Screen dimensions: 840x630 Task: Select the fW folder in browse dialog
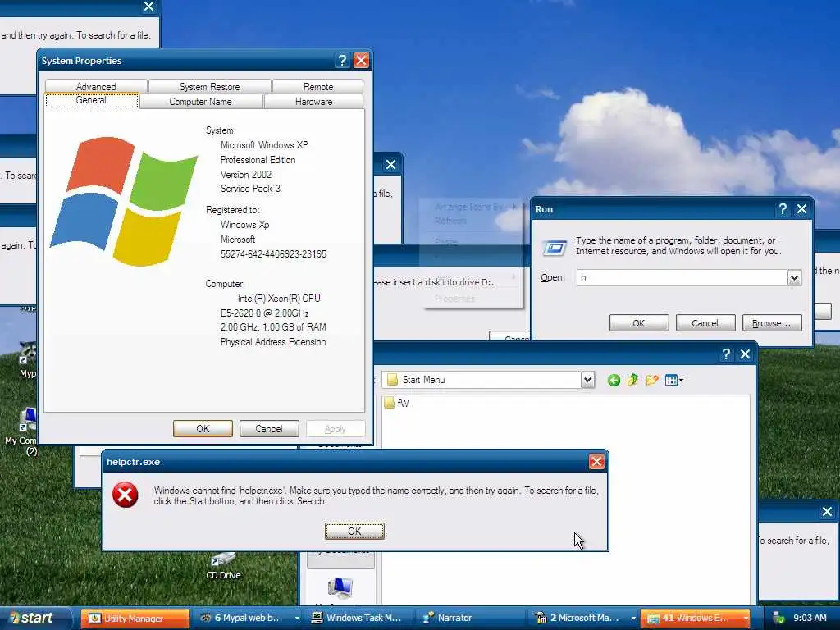pyautogui.click(x=397, y=403)
